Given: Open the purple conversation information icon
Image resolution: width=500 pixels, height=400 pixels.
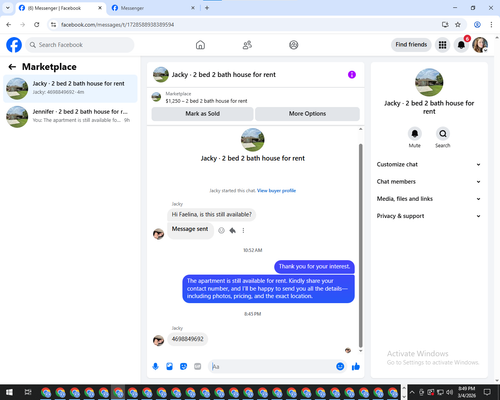Looking at the screenshot, I should click(x=352, y=75).
